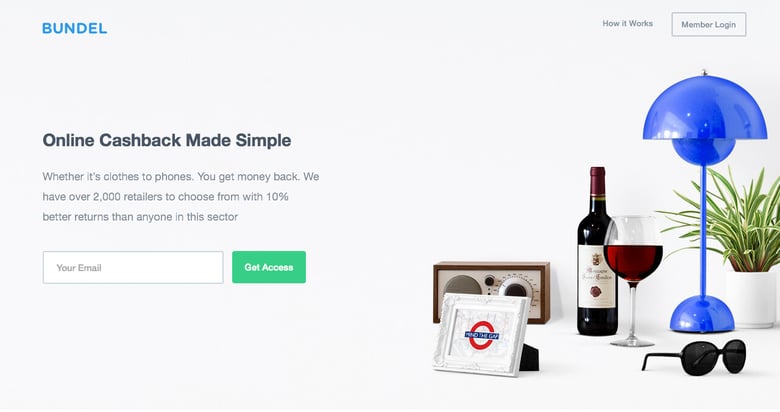Click the wooden radio's tuning dial
Screen dimensions: 780x412
(516, 289)
